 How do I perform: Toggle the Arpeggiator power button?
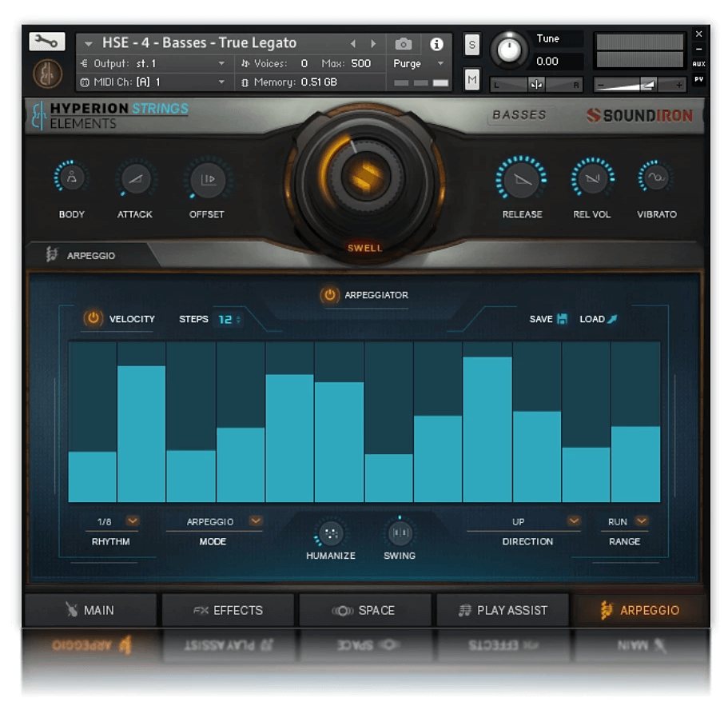[328, 294]
